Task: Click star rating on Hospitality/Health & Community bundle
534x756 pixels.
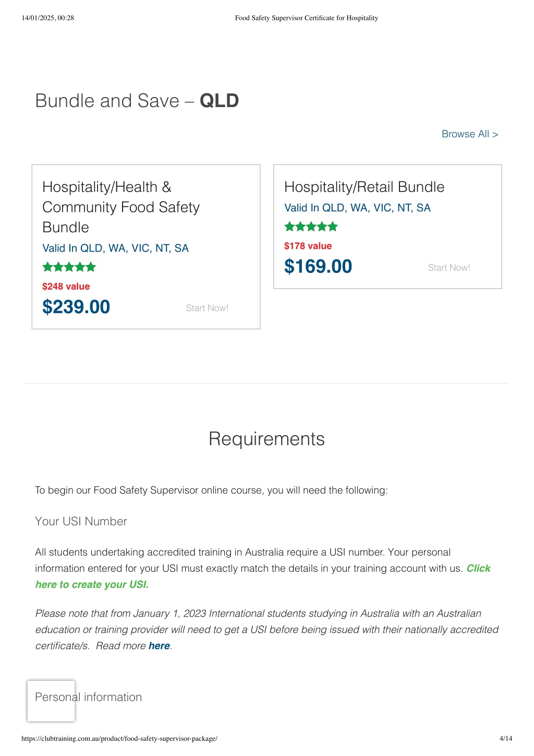Action: tap(69, 267)
